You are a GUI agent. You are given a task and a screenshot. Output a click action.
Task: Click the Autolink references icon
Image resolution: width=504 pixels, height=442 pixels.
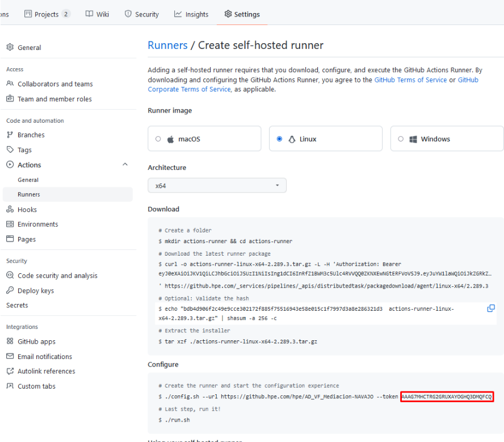tap(10, 371)
